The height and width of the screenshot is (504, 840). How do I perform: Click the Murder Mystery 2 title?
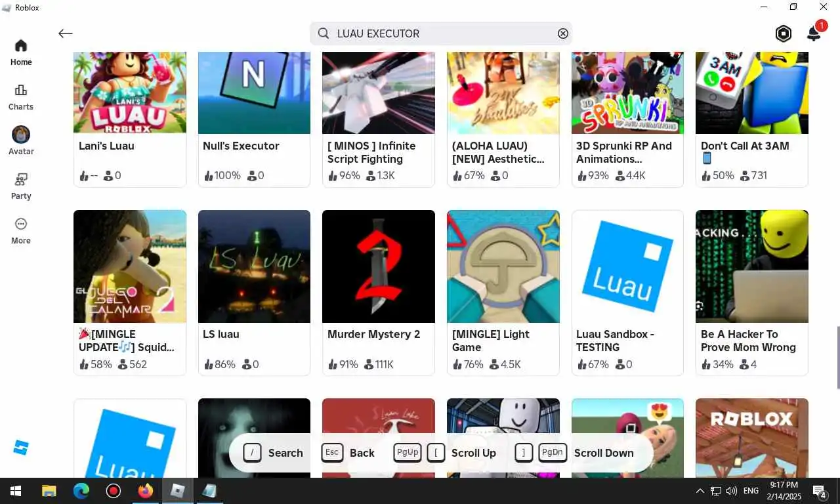[x=373, y=334]
